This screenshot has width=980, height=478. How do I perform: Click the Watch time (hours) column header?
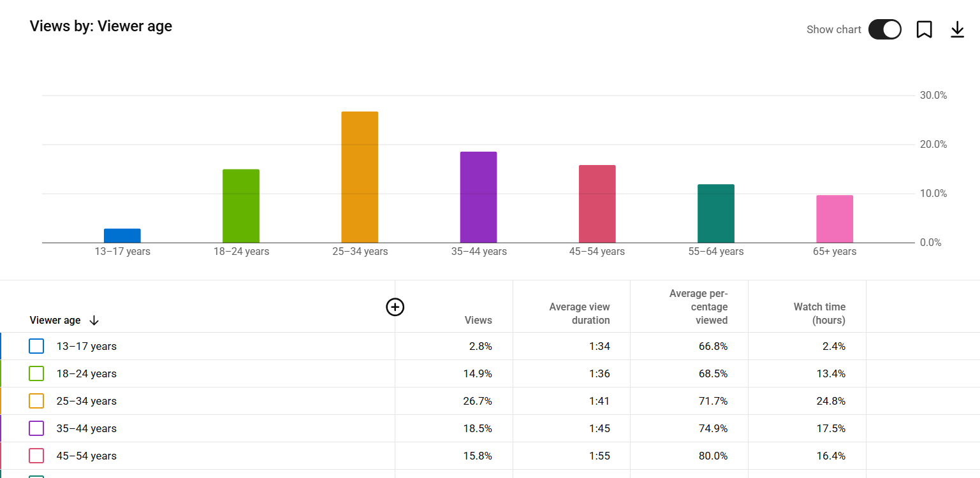[819, 314]
